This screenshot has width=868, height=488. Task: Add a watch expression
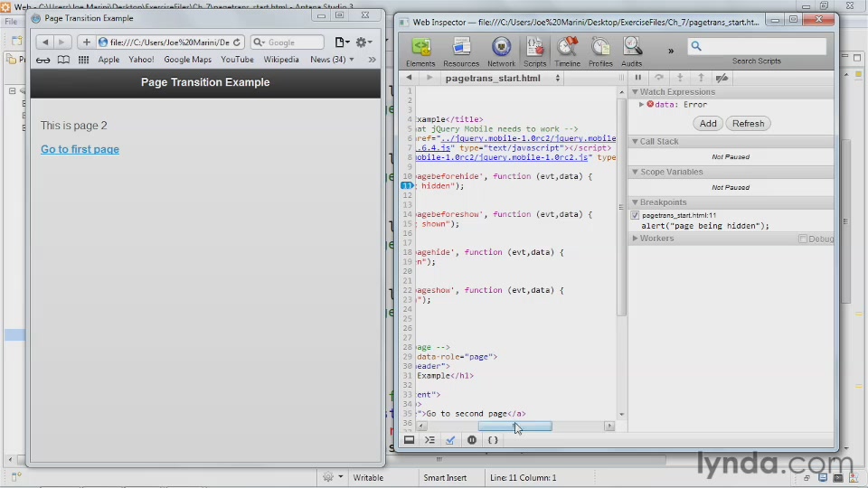pyautogui.click(x=708, y=124)
